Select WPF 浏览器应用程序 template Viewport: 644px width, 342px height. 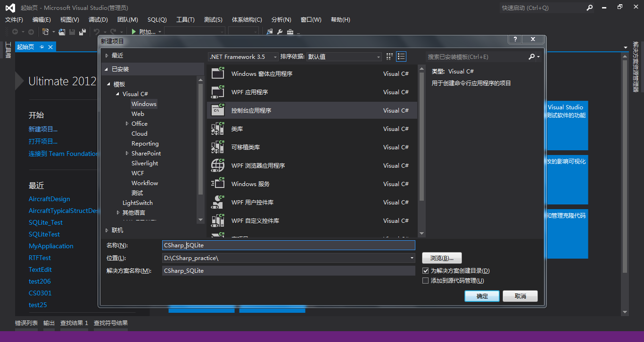tap(312, 165)
